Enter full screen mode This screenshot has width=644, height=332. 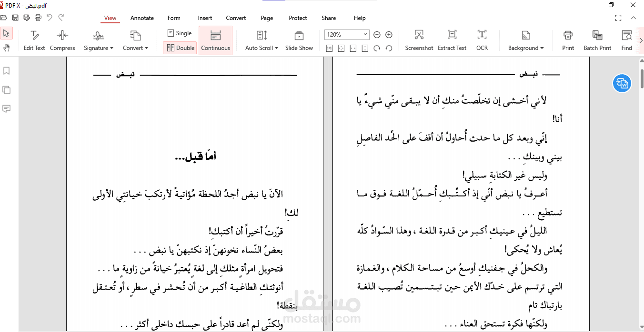coord(618,18)
